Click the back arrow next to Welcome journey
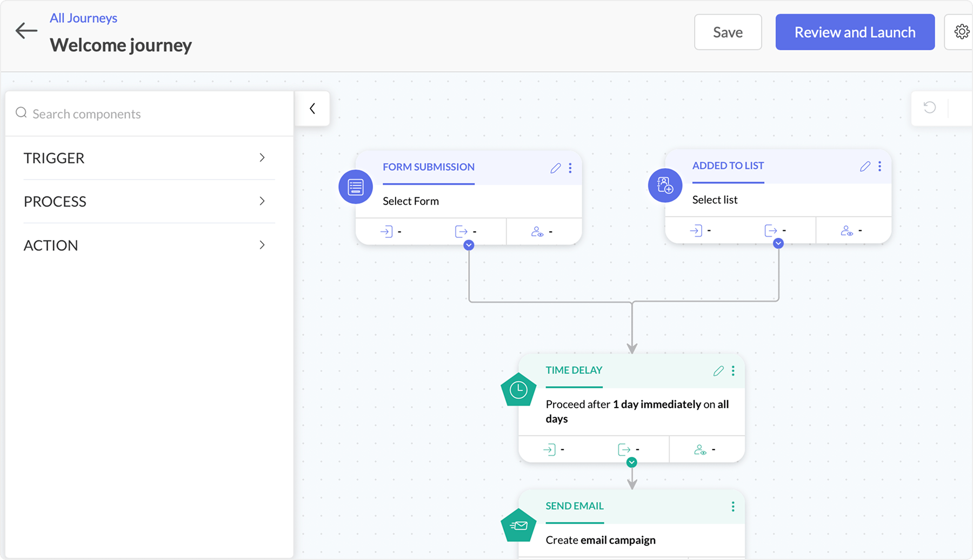The width and height of the screenshot is (973, 560). coord(26,31)
